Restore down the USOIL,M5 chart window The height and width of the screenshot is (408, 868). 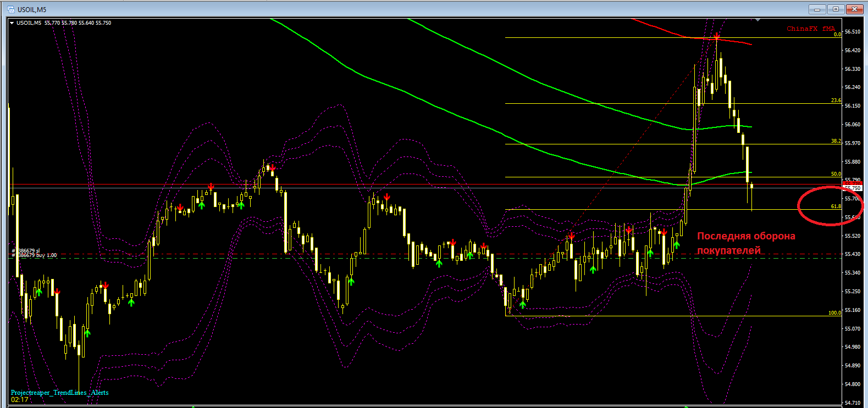coord(836,9)
